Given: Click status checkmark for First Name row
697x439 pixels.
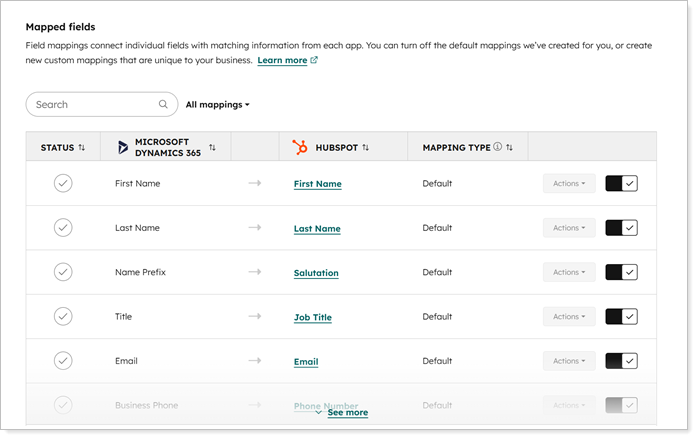Looking at the screenshot, I should 63,183.
